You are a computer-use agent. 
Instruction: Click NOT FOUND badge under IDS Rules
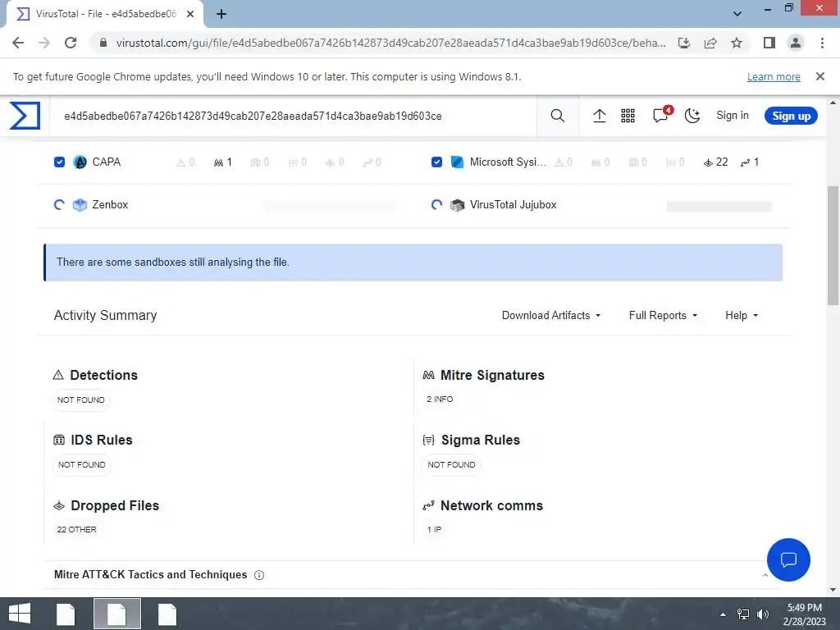point(81,464)
